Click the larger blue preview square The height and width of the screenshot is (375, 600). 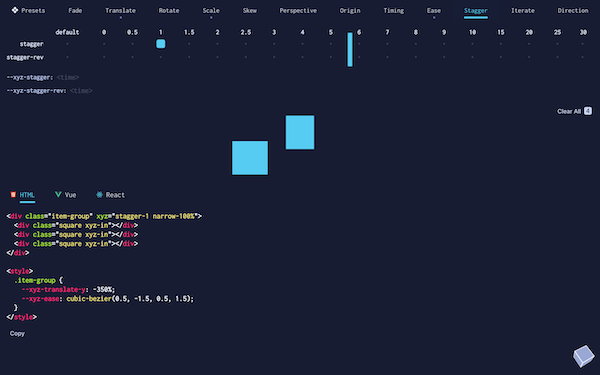click(250, 158)
